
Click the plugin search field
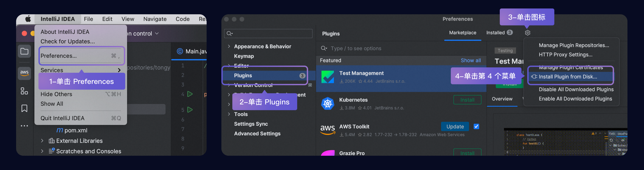(x=400, y=48)
